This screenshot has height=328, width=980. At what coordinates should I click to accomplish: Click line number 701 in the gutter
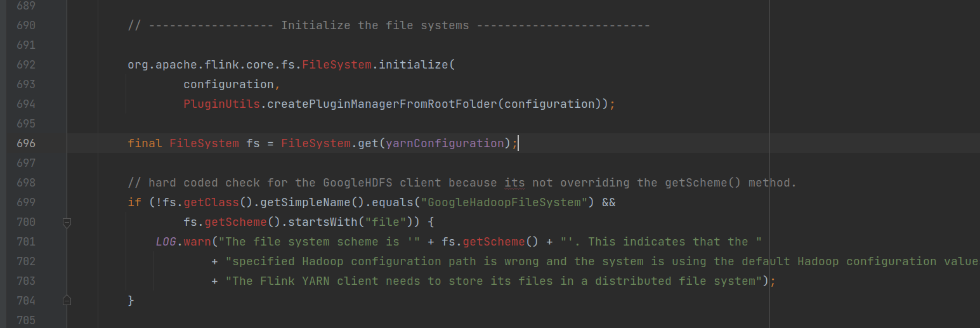click(26, 242)
